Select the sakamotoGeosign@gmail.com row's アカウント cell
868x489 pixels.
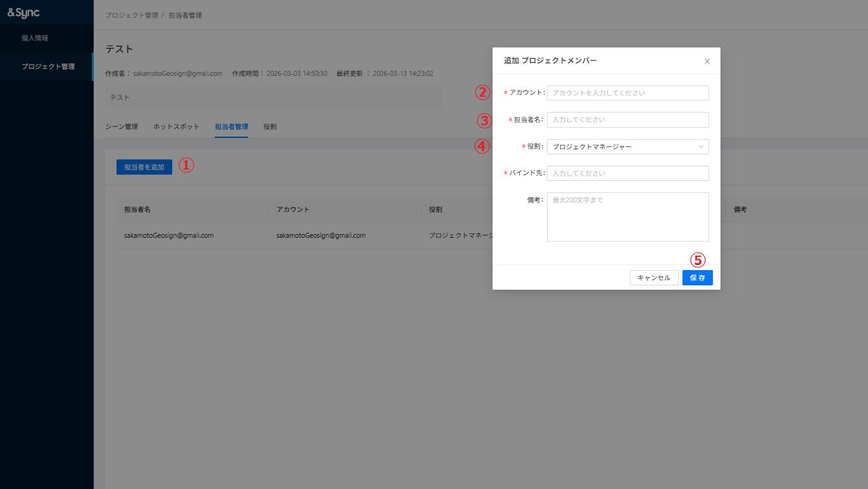(321, 235)
